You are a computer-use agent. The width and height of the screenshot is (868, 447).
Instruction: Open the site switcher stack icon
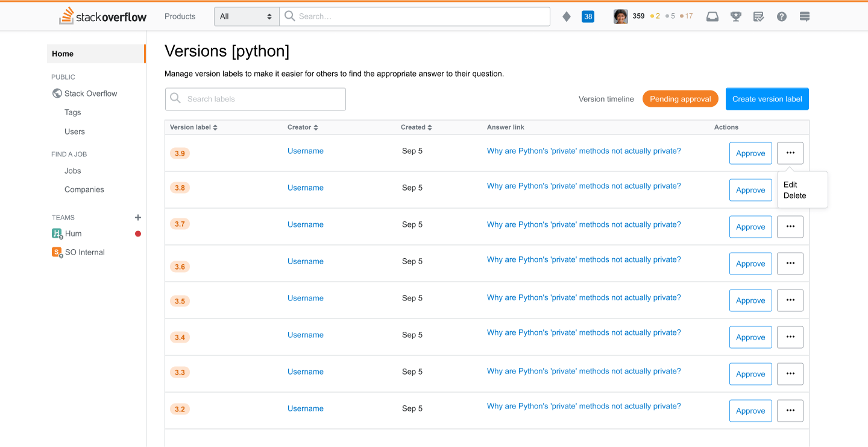[805, 16]
